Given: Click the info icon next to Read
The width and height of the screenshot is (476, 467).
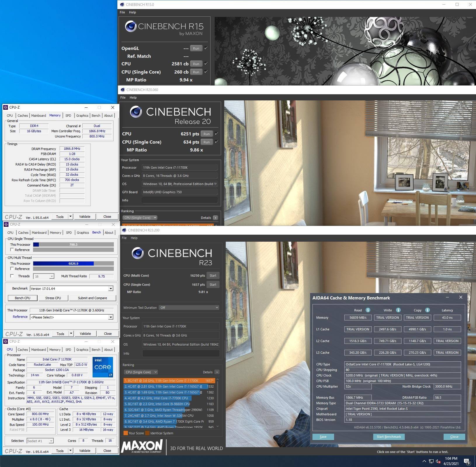Looking at the screenshot, I should coord(368,310).
